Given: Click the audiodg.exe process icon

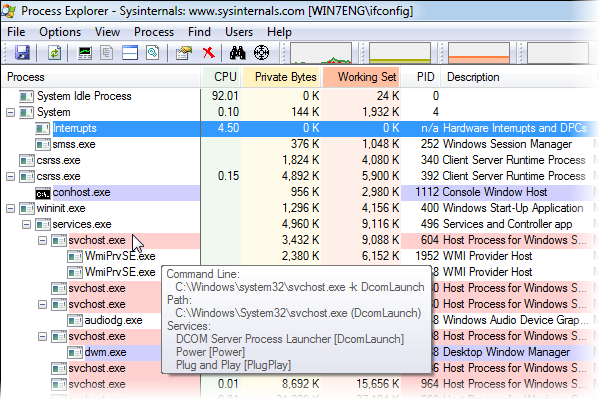Looking at the screenshot, I should click(75, 320).
